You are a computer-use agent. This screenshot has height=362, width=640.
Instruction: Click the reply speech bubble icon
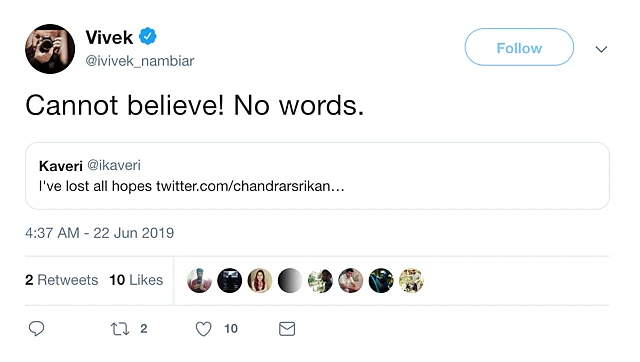click(x=36, y=329)
